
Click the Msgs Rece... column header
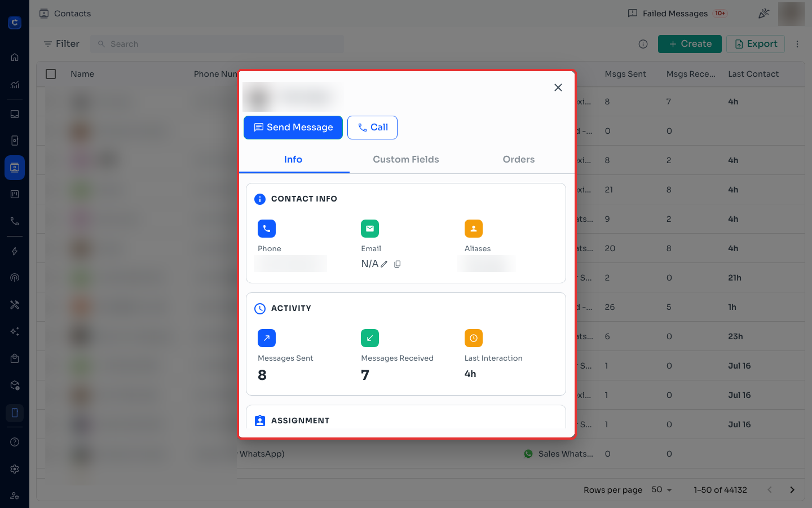point(691,74)
